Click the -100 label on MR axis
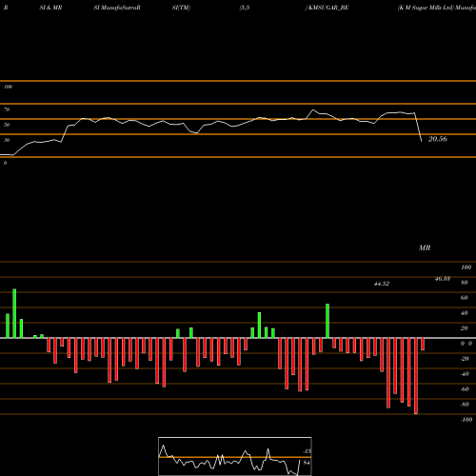Image resolution: width=476 pixels, height=476 pixels. click(466, 420)
